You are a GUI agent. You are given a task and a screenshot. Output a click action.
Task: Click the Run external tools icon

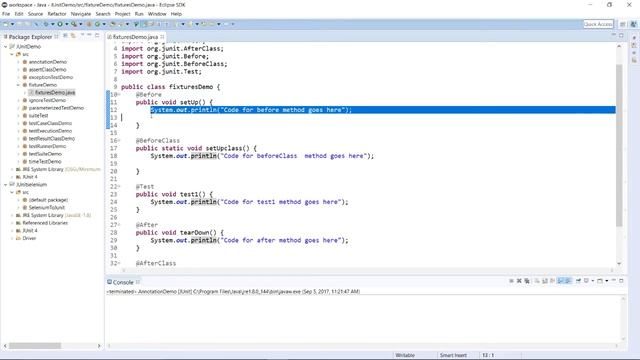tap(74, 24)
